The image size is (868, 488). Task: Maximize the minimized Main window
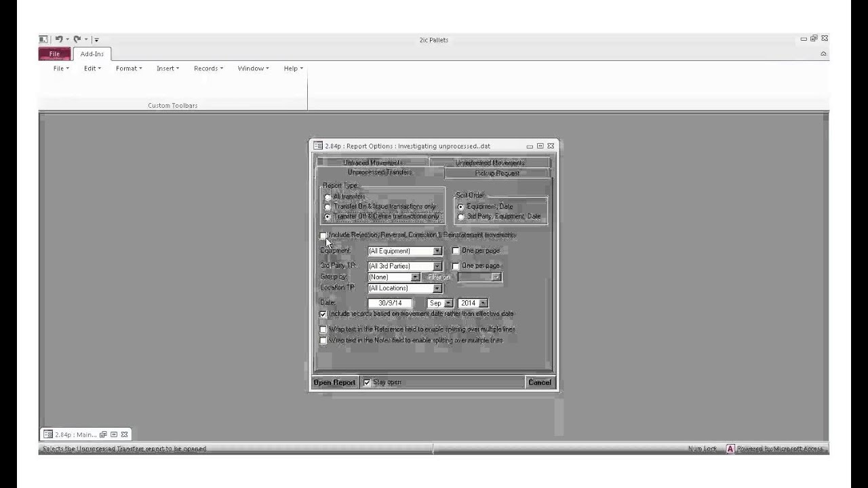tap(114, 434)
